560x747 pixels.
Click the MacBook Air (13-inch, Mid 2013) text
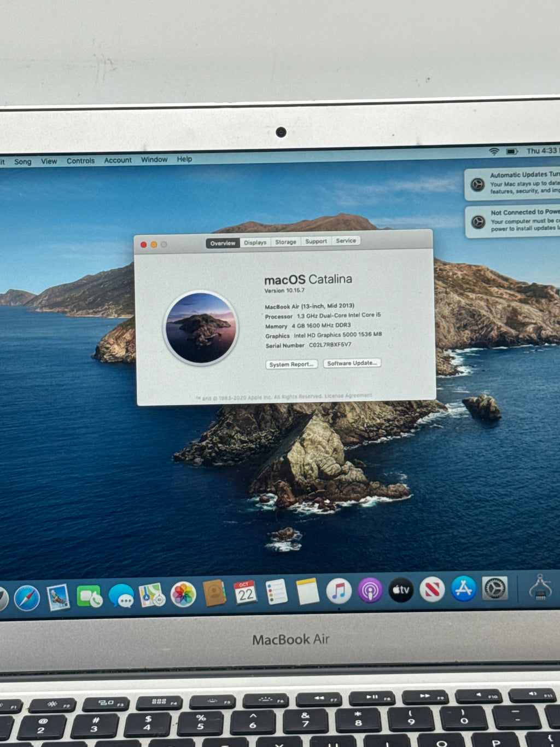[310, 306]
